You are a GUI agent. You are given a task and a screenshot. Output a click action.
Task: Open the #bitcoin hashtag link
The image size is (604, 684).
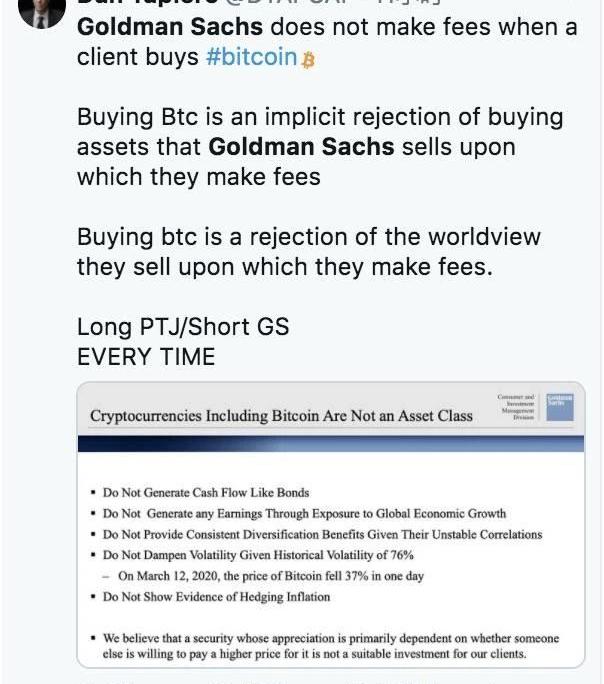coord(251,57)
